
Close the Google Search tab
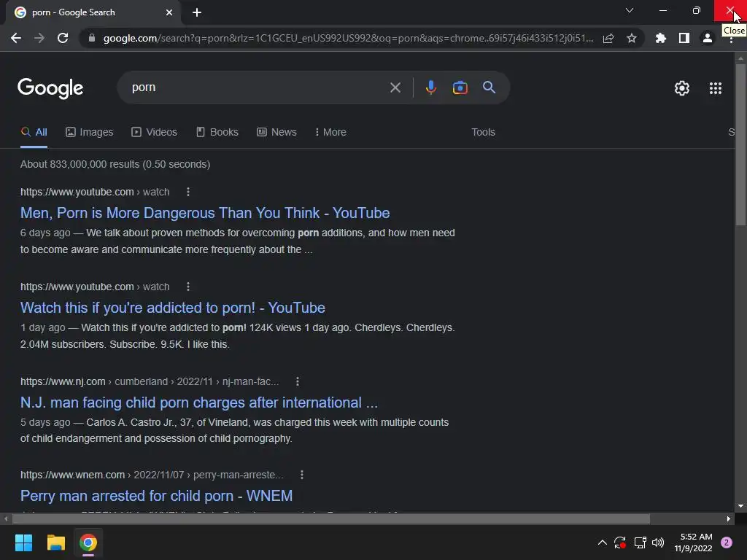coord(169,12)
